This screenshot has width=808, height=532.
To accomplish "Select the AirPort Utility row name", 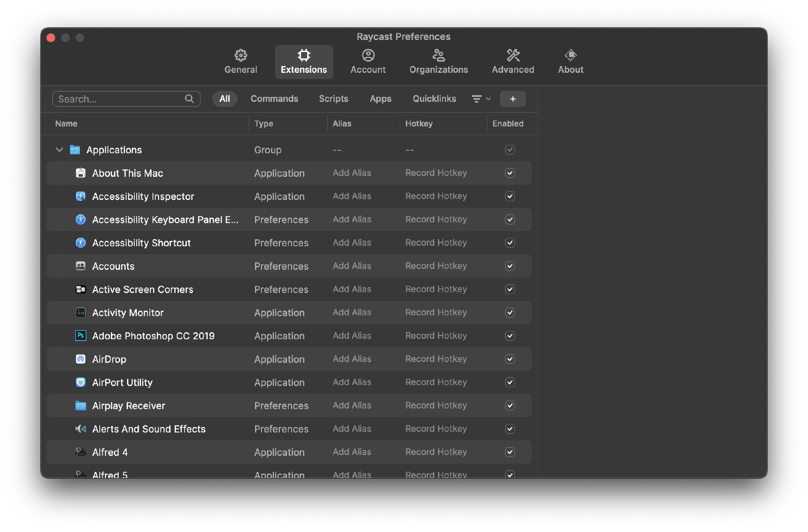I will pyautogui.click(x=122, y=383).
